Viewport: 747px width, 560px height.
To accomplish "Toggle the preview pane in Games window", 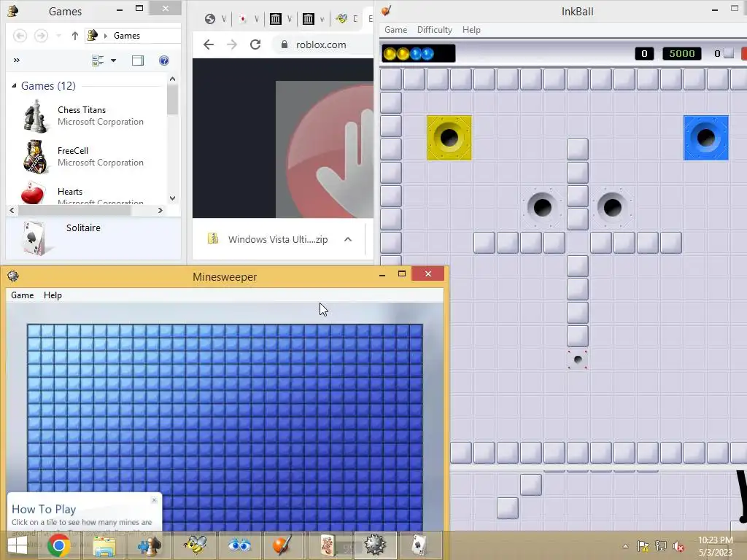I will click(x=138, y=61).
